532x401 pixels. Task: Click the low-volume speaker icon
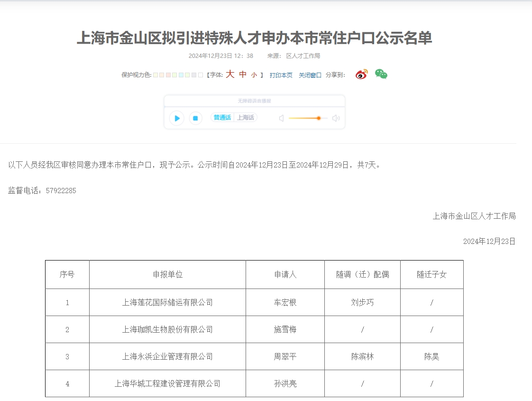[x=281, y=118]
